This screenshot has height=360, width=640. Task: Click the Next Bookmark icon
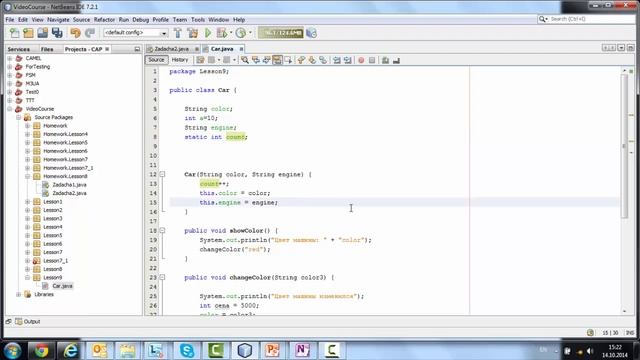(312, 60)
